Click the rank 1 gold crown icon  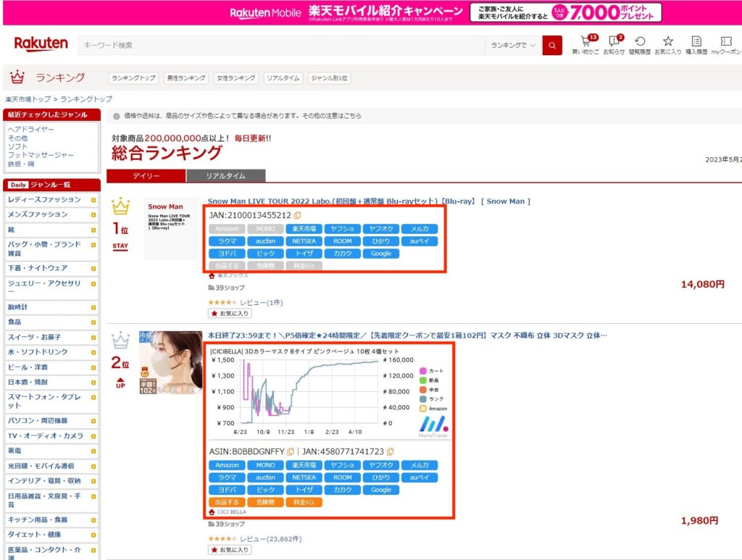coord(121,206)
